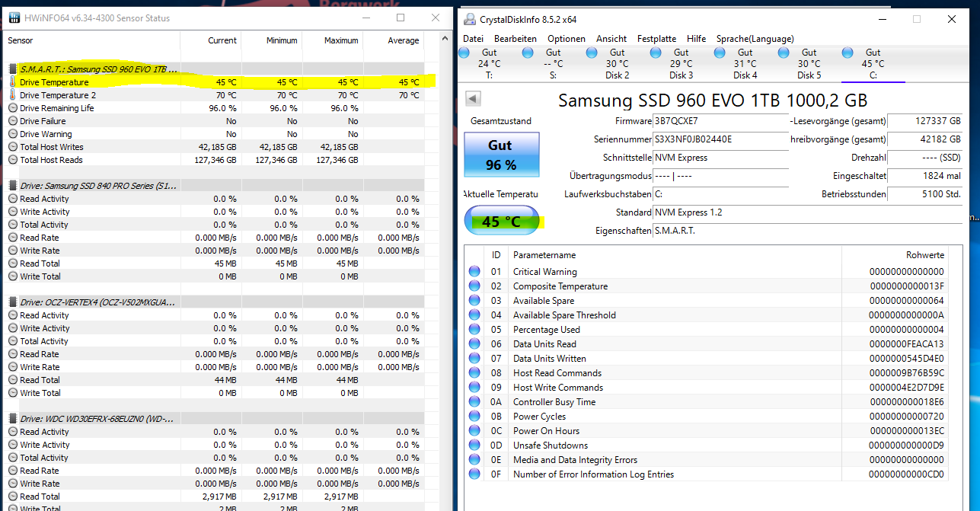Click the previous disk arrow button
Image resolution: width=980 pixels, height=511 pixels.
pyautogui.click(x=473, y=99)
